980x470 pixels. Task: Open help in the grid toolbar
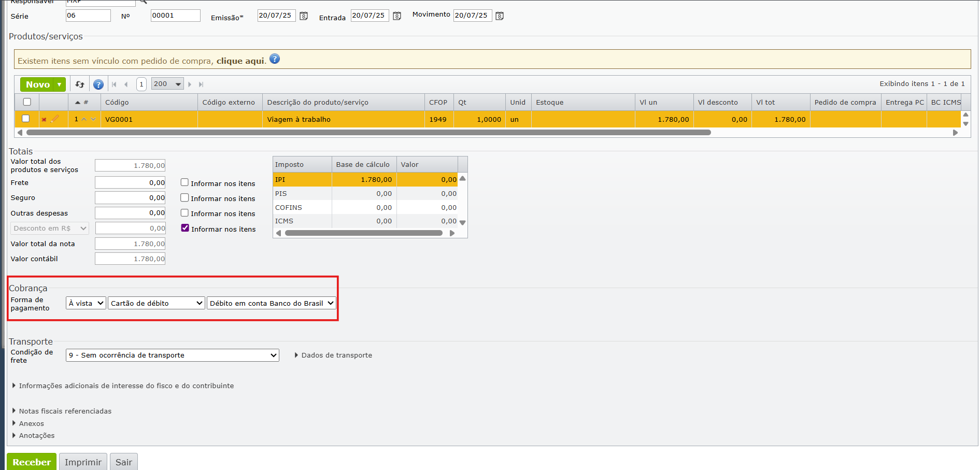click(x=98, y=84)
